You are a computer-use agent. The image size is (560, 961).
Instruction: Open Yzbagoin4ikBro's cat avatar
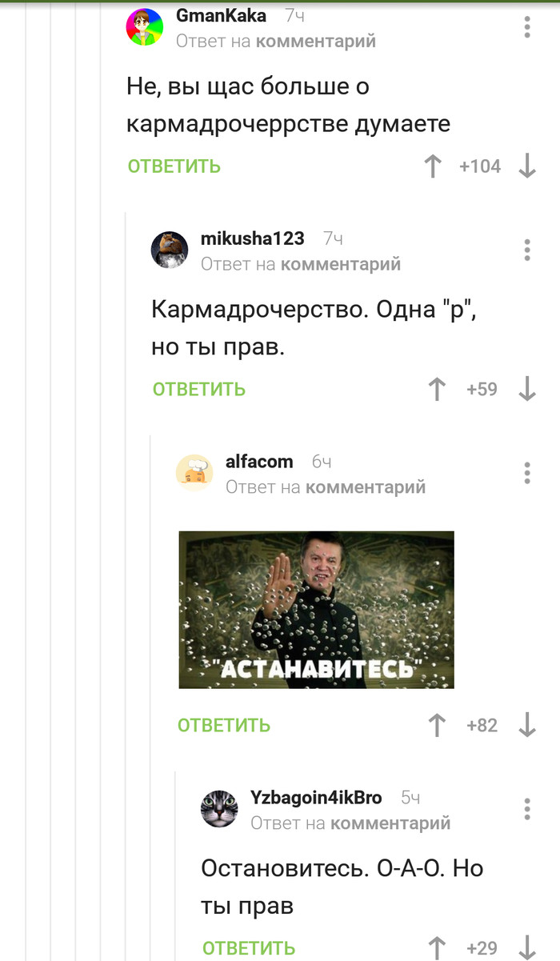point(219,808)
